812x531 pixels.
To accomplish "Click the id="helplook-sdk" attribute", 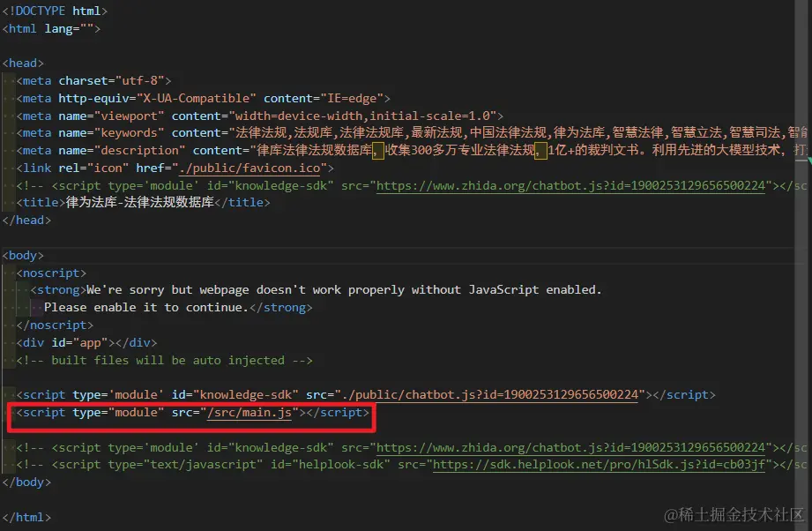I will 331,465.
